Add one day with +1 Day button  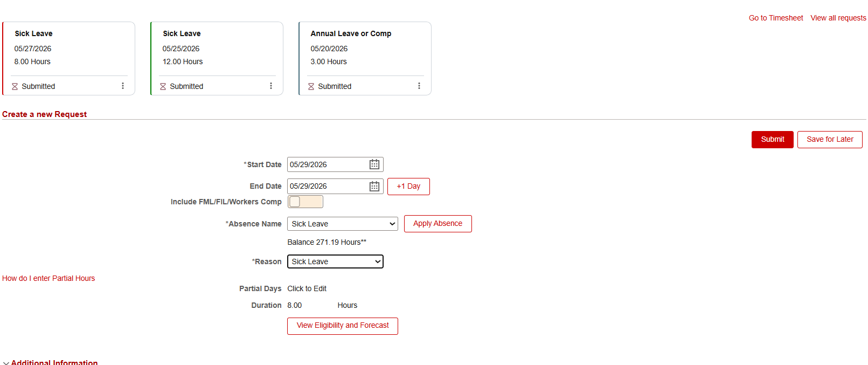click(408, 187)
